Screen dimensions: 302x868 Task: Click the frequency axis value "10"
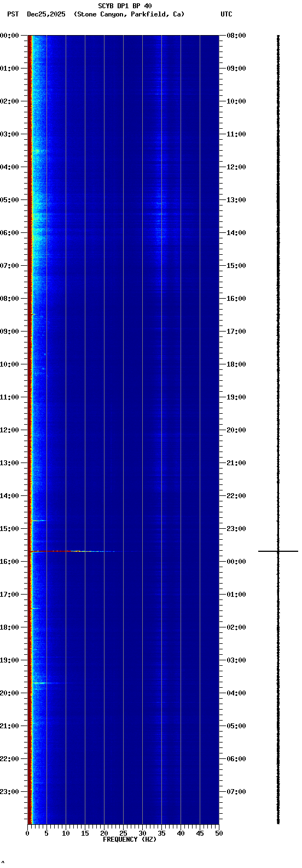[66, 833]
